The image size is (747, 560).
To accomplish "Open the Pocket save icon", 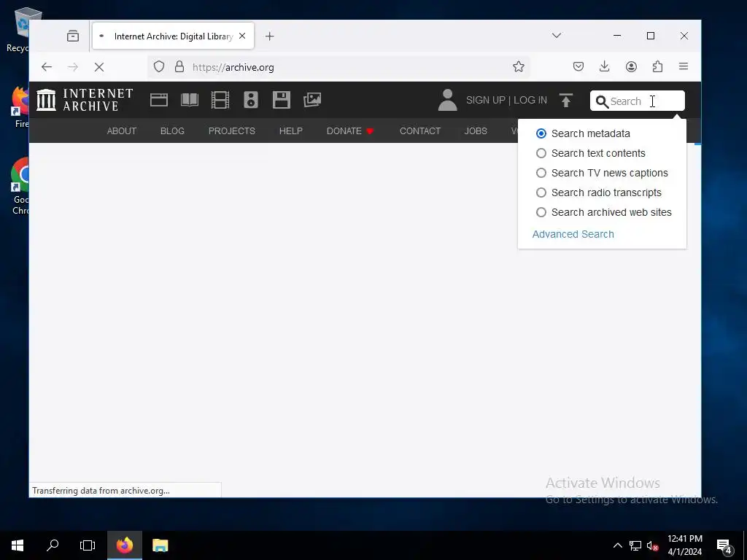I will pos(578,66).
